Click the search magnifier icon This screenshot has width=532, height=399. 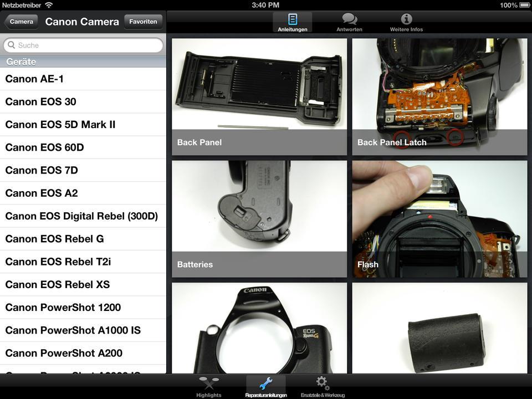(x=11, y=45)
